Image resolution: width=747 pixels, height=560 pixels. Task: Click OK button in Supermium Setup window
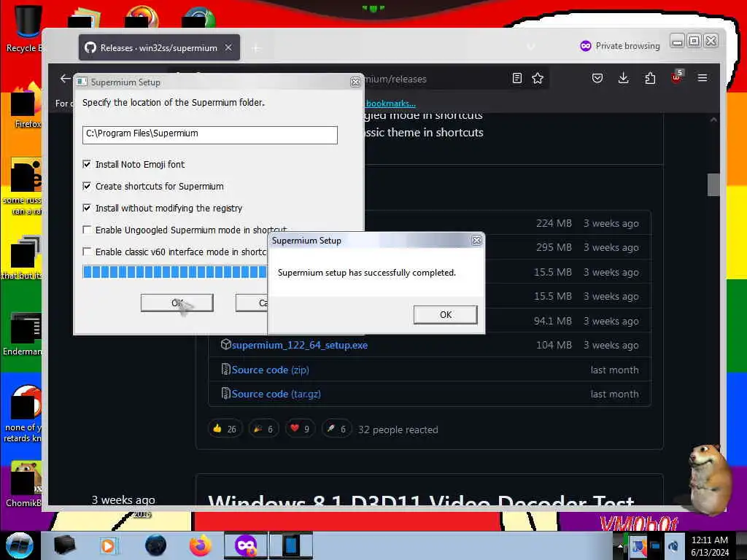[x=177, y=303]
